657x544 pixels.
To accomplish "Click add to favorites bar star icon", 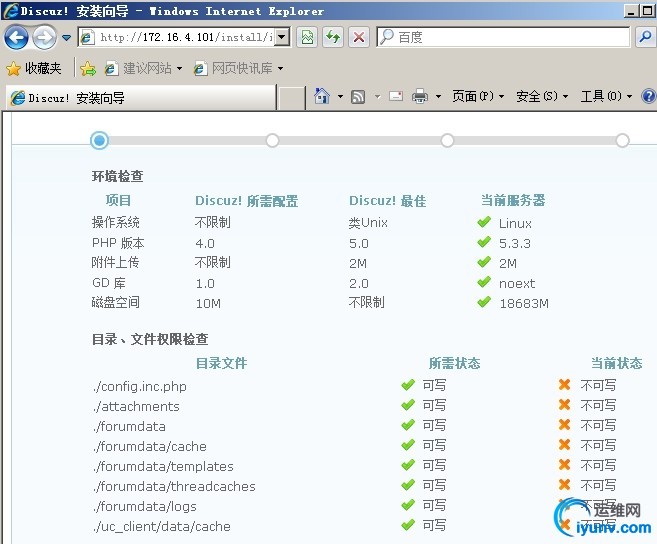I will point(88,68).
